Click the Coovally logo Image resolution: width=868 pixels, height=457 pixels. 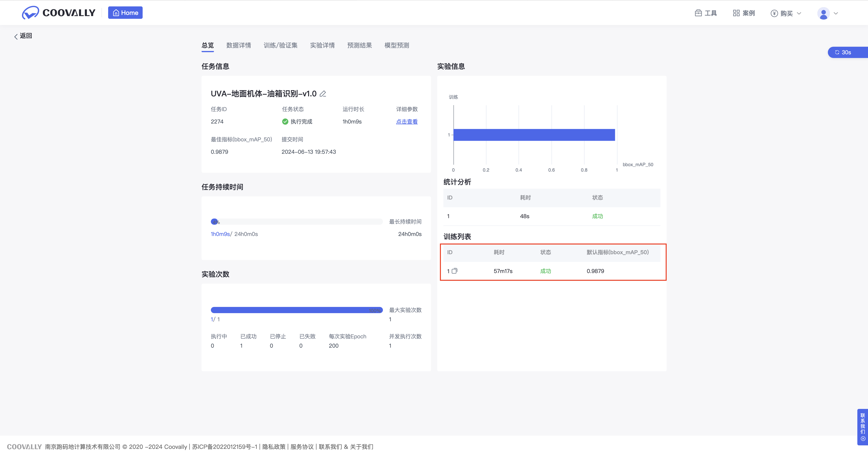pyautogui.click(x=58, y=13)
